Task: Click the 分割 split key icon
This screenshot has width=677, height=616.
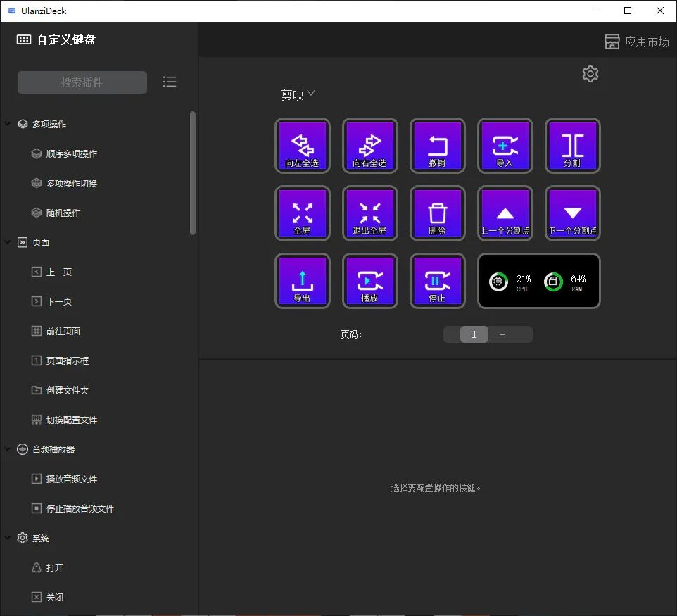Action: tap(573, 146)
